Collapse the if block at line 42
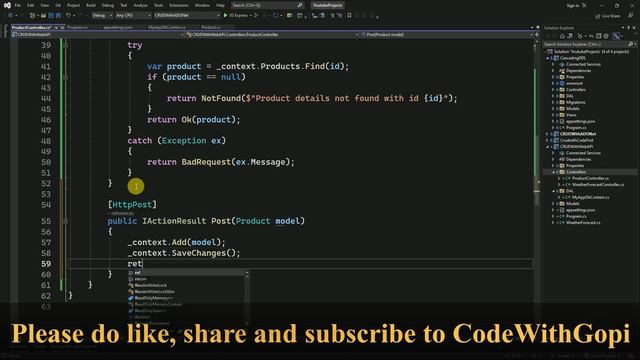The height and width of the screenshot is (360, 640). click(x=66, y=77)
